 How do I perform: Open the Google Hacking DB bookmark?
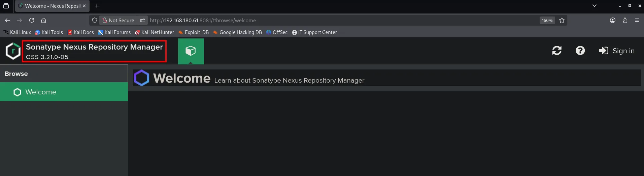(x=237, y=32)
